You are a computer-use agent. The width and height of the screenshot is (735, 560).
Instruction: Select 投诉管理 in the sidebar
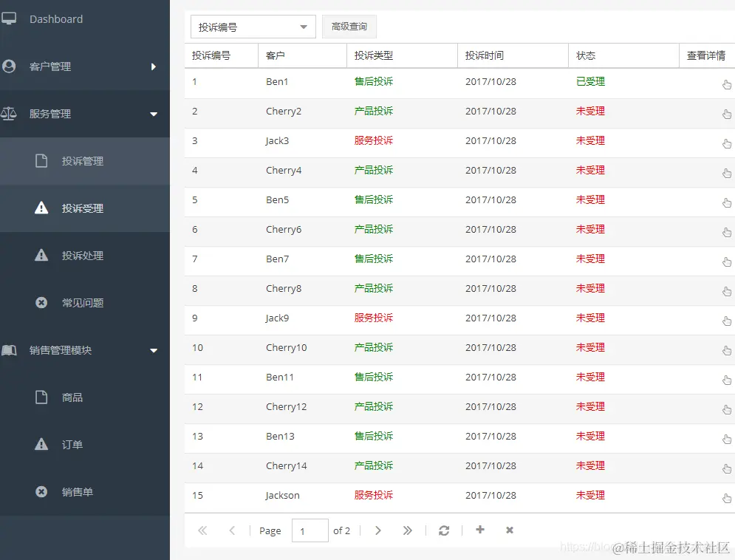85,161
